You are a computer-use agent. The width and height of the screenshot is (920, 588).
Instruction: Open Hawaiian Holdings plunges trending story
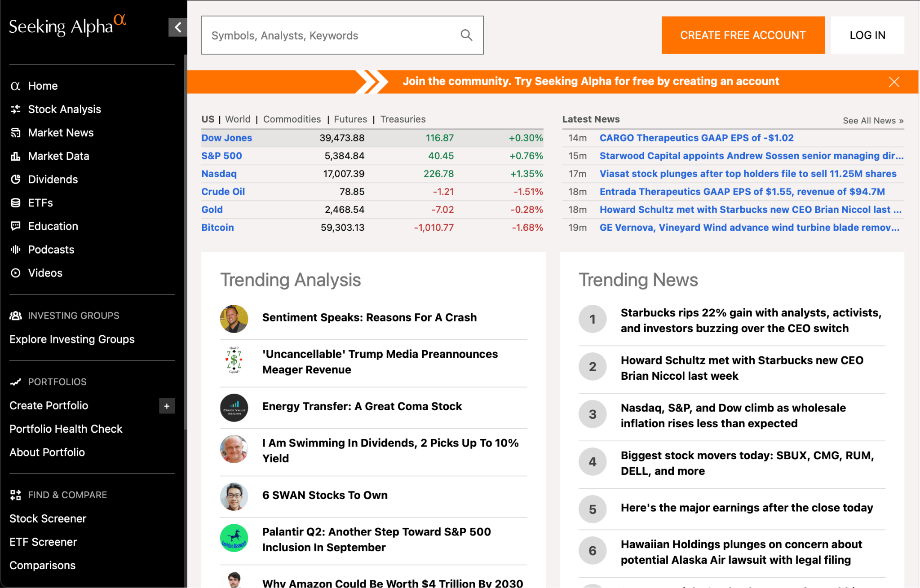741,552
